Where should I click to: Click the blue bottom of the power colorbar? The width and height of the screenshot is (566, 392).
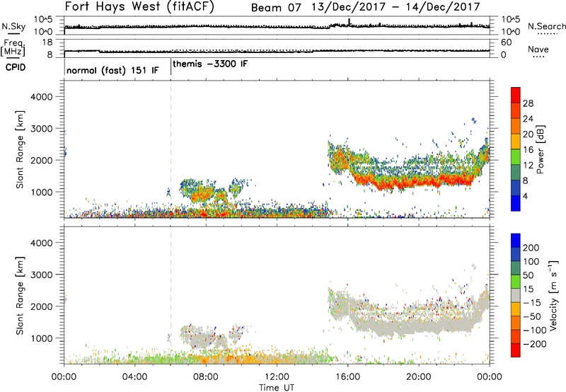tap(516, 204)
